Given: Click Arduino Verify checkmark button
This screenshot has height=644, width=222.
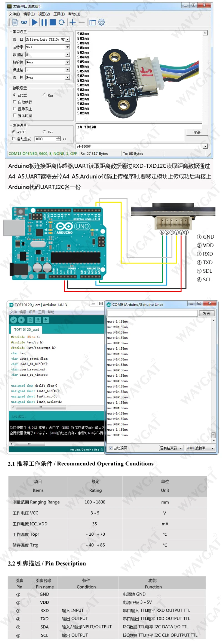Looking at the screenshot, I should pos(13,320).
